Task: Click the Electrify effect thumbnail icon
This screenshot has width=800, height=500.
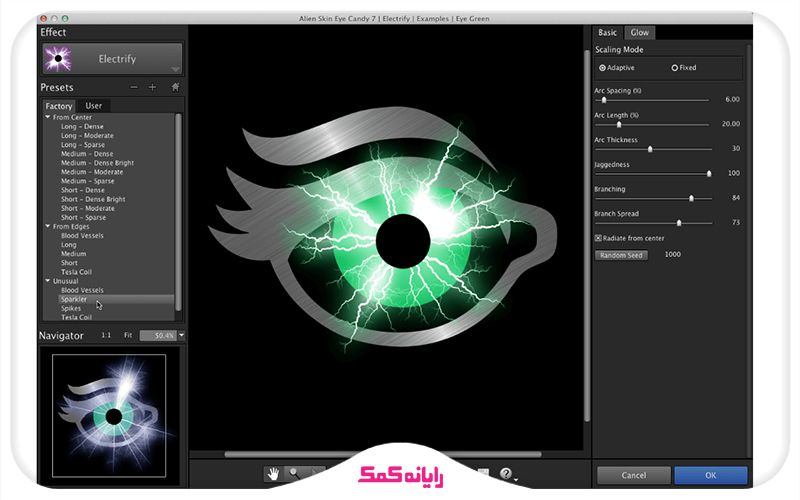Action: click(58, 59)
